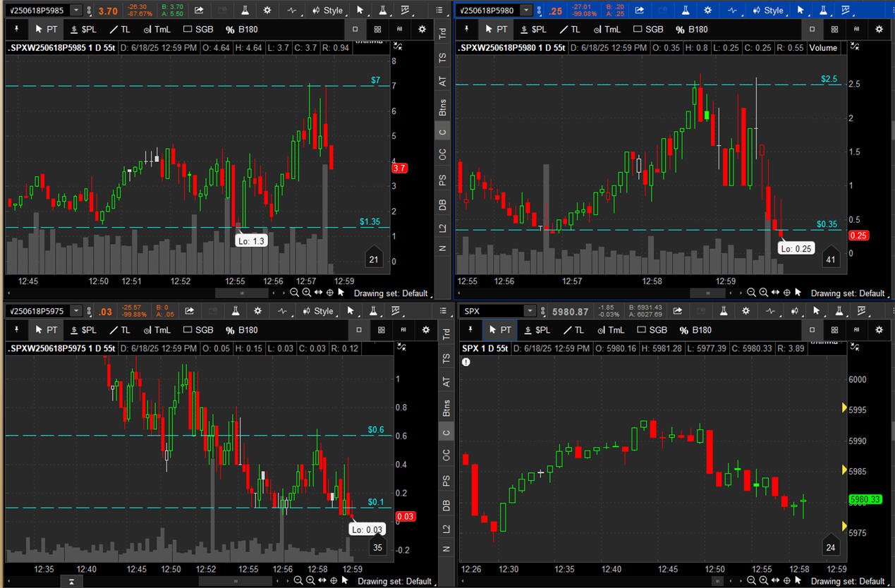This screenshot has width=895, height=588.
Task: Click the crosshair pan icon under the SPX chart
Action: click(786, 581)
